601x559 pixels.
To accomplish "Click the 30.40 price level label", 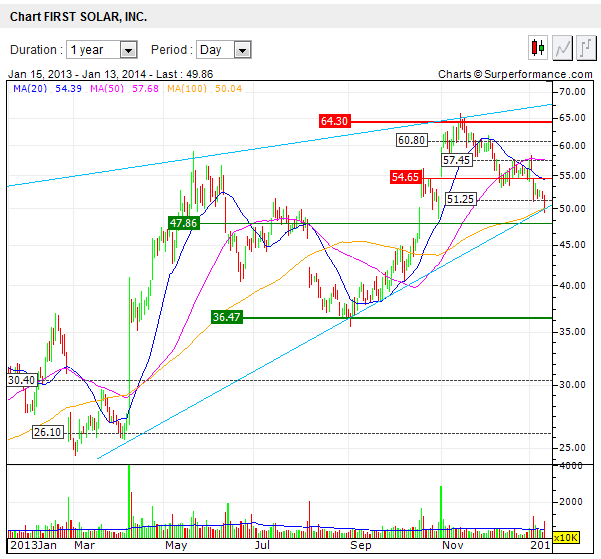I will pos(22,380).
